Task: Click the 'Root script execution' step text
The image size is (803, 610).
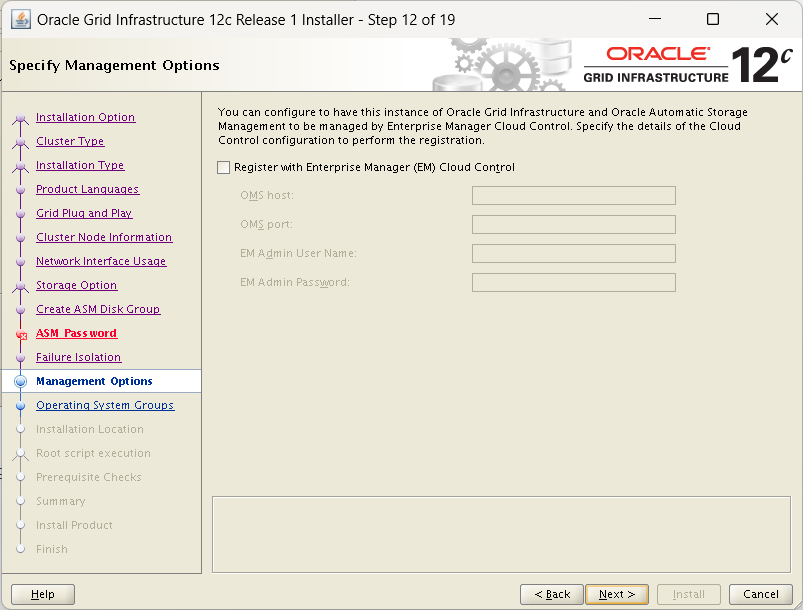Action: [x=93, y=453]
